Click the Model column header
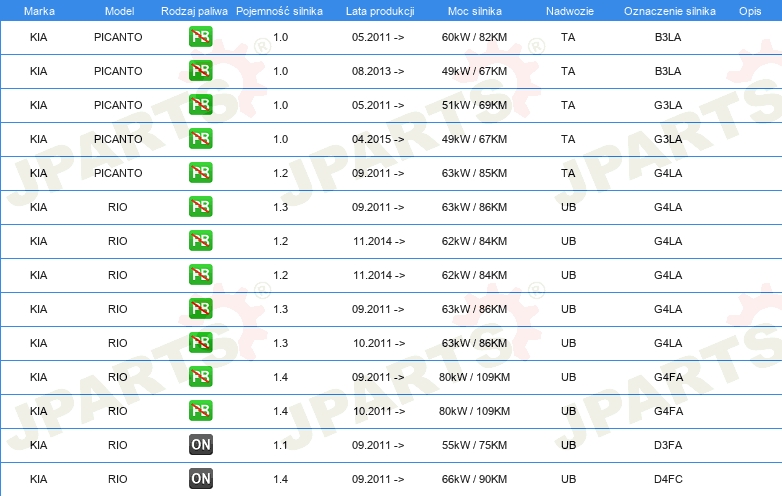The height and width of the screenshot is (496, 782). 119,11
